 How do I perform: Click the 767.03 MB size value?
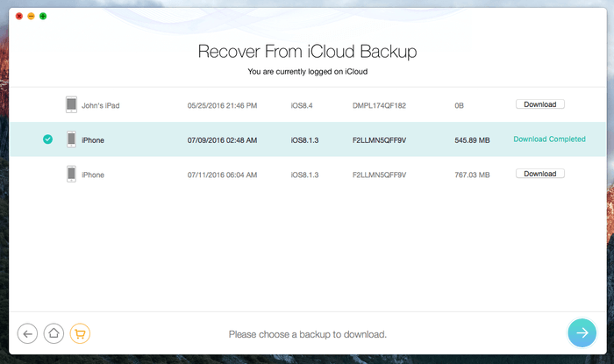[x=472, y=175]
